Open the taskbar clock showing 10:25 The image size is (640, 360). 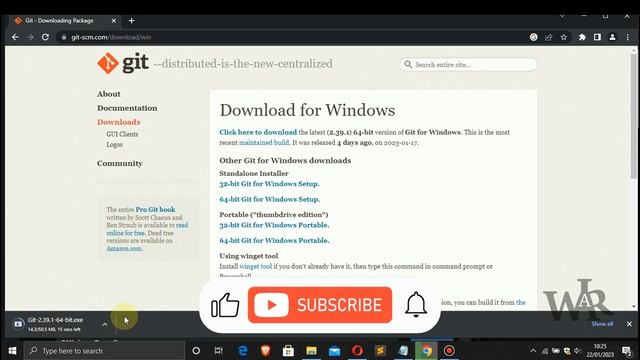(600, 351)
